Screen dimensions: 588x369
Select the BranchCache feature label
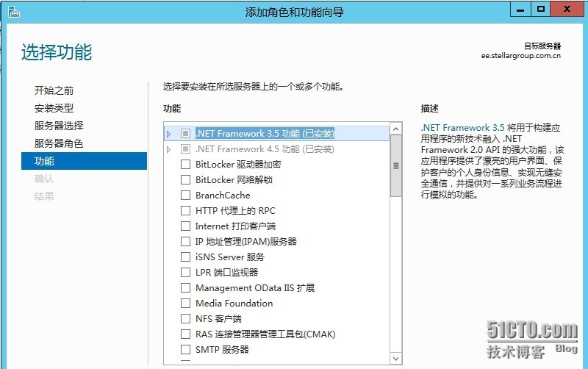click(x=223, y=195)
